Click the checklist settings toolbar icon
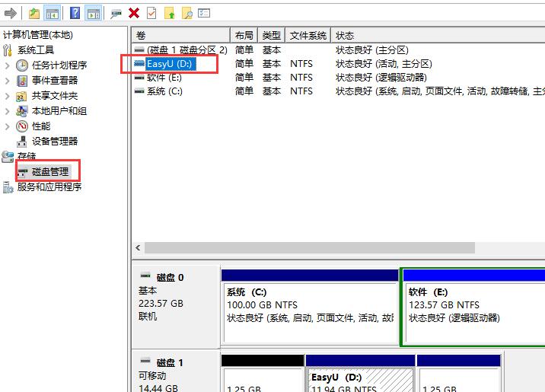 (x=204, y=13)
